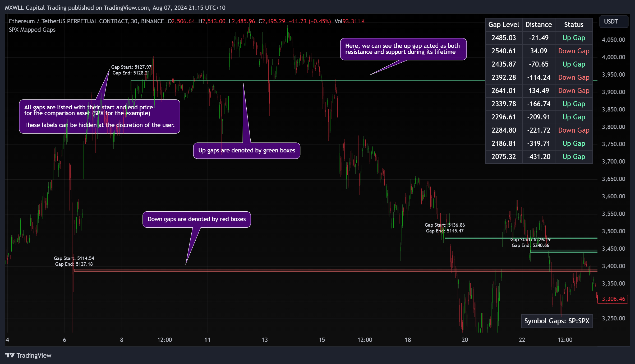Click the 2186.81 gap level cell
This screenshot has width=635, height=364.
click(x=504, y=143)
